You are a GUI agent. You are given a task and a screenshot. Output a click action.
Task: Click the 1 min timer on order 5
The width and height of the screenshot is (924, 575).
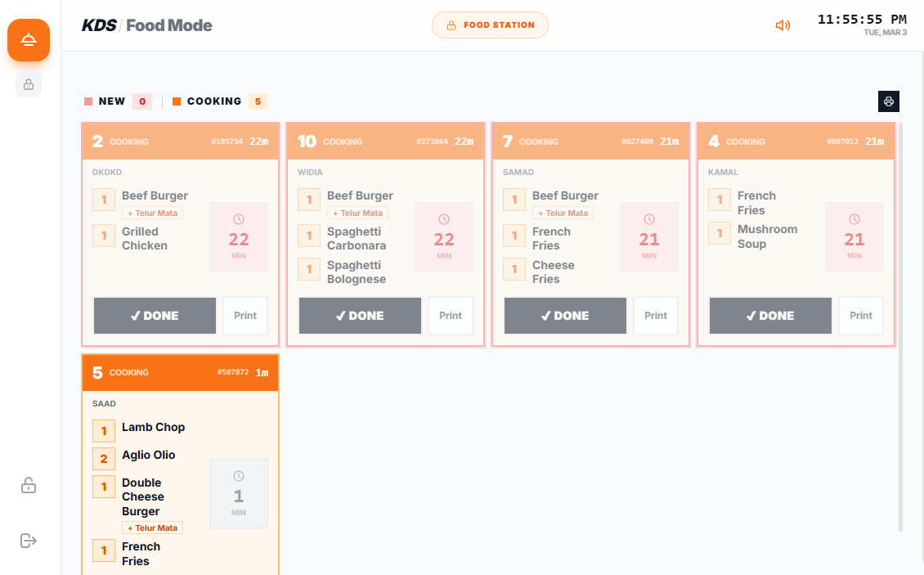click(239, 493)
